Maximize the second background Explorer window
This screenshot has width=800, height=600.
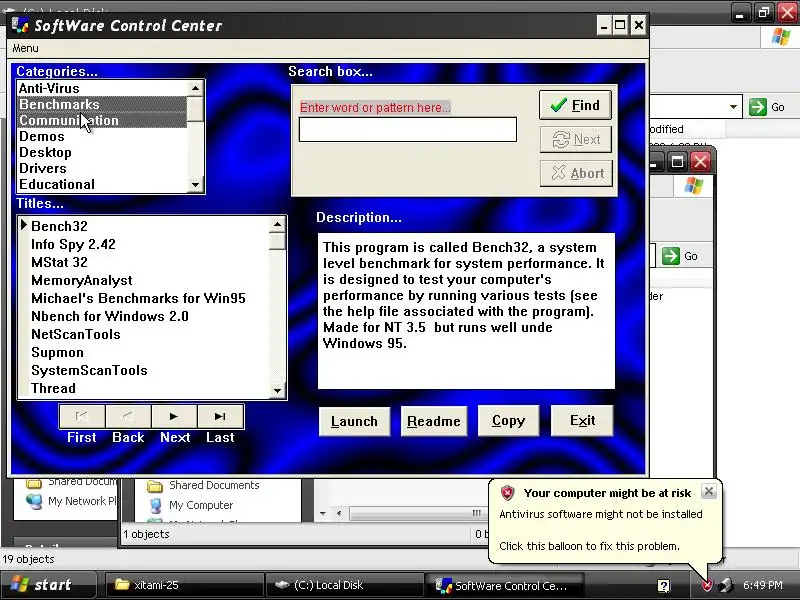[x=678, y=162]
